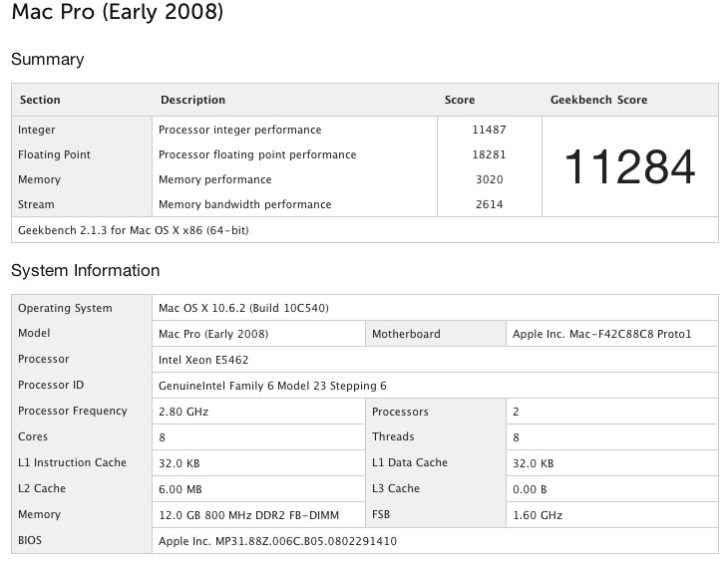Select the stream score 2614
The image size is (728, 562).
(x=490, y=204)
